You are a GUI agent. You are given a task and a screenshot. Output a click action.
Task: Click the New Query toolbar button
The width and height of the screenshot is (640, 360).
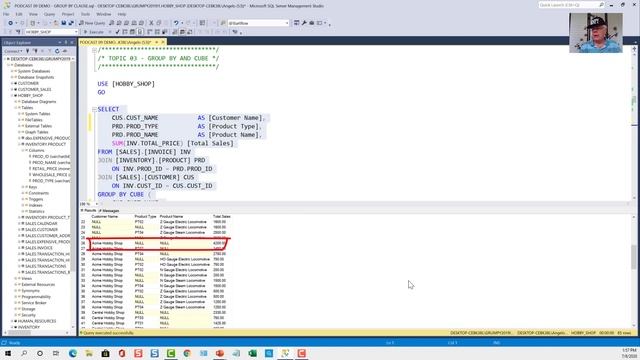tap(92, 23)
